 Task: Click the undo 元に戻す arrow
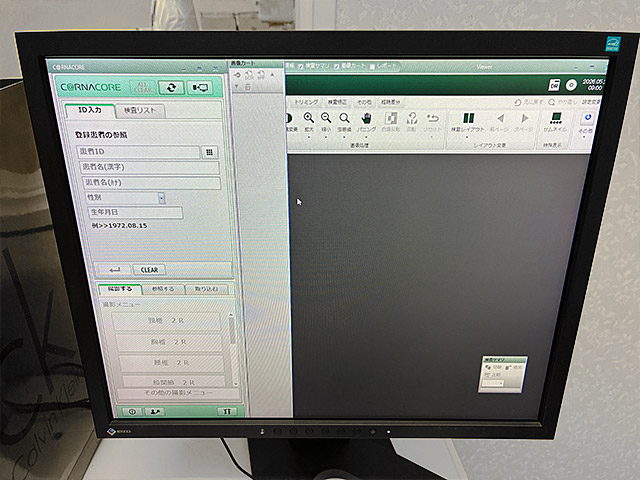pos(518,102)
